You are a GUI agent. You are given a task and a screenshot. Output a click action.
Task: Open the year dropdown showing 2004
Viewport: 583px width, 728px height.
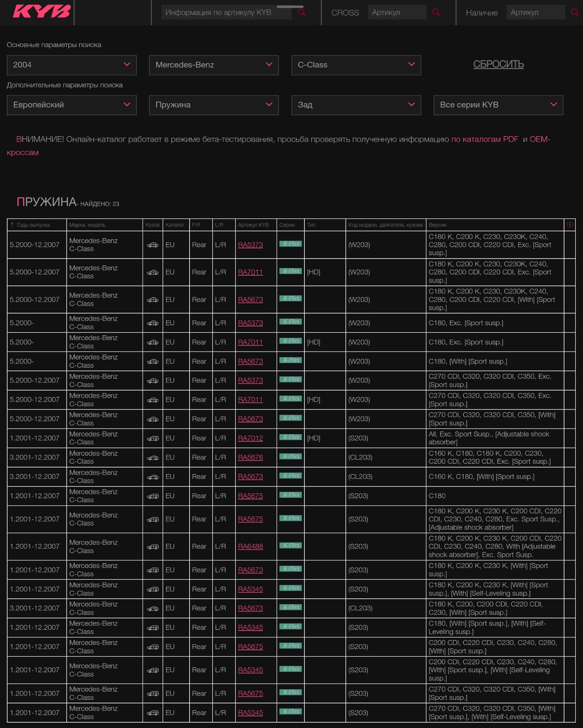pos(72,65)
